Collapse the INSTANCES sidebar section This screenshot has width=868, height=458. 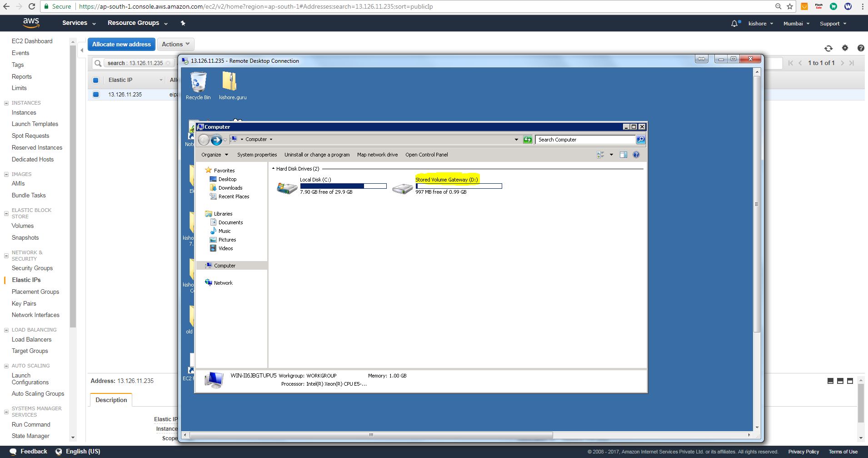tap(6, 103)
